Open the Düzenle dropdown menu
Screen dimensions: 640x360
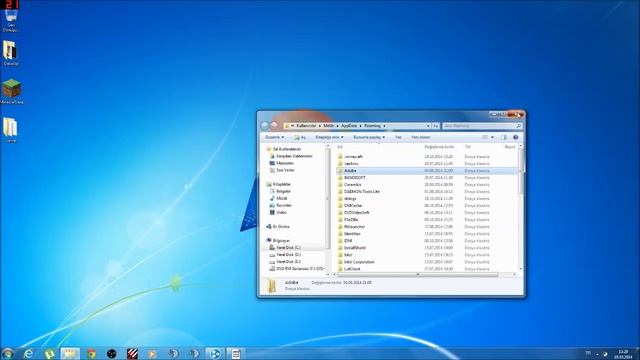tap(274, 137)
